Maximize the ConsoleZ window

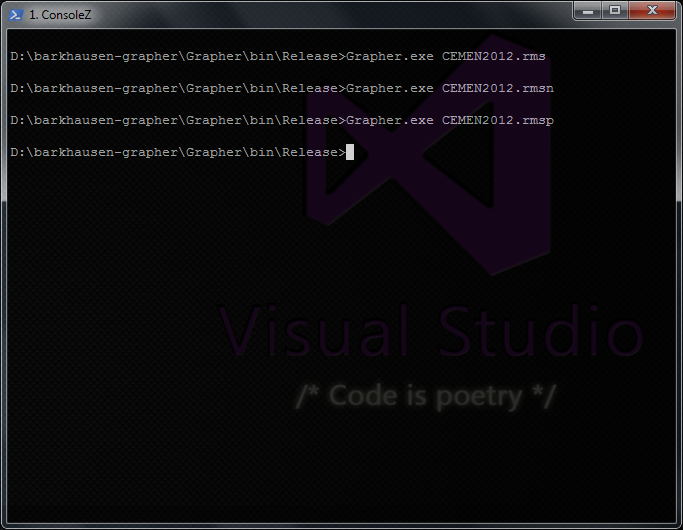pyautogui.click(x=615, y=10)
